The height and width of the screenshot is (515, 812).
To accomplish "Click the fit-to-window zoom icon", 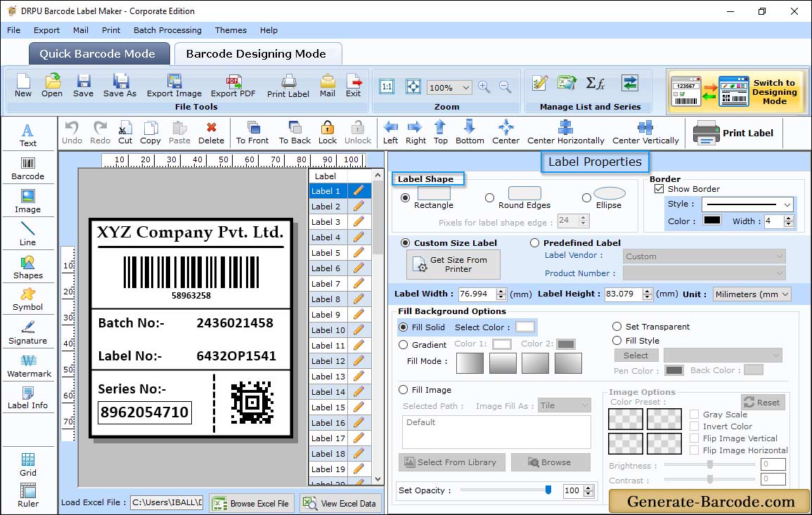I will tap(413, 87).
